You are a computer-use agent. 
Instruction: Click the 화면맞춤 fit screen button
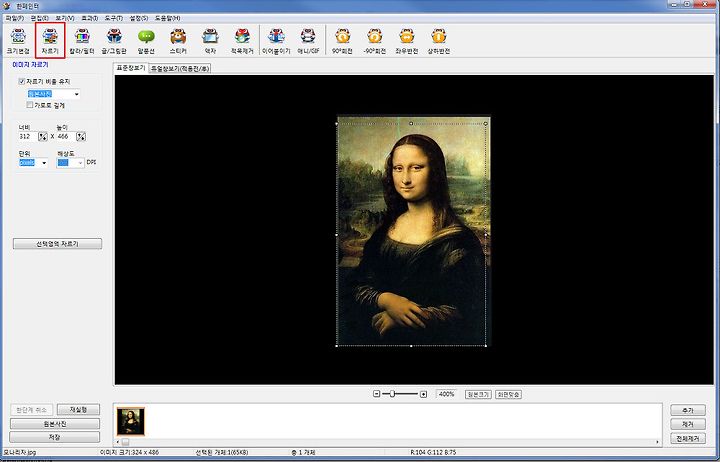click(508, 394)
